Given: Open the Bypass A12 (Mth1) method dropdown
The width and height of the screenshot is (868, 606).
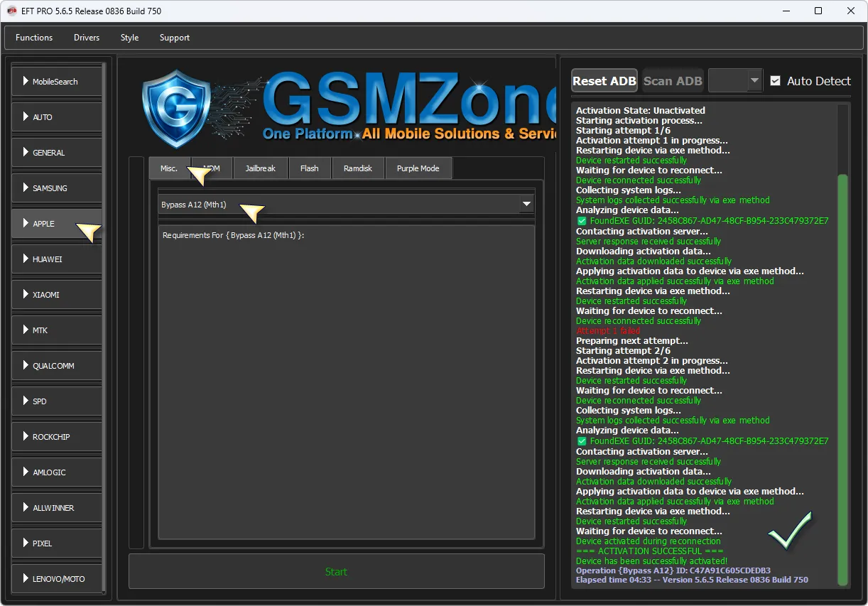Looking at the screenshot, I should [346, 205].
